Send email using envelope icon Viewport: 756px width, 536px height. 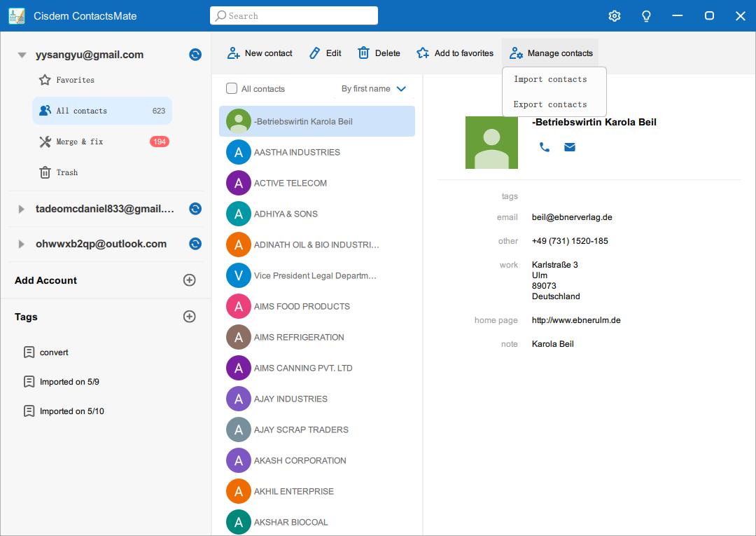(x=569, y=147)
